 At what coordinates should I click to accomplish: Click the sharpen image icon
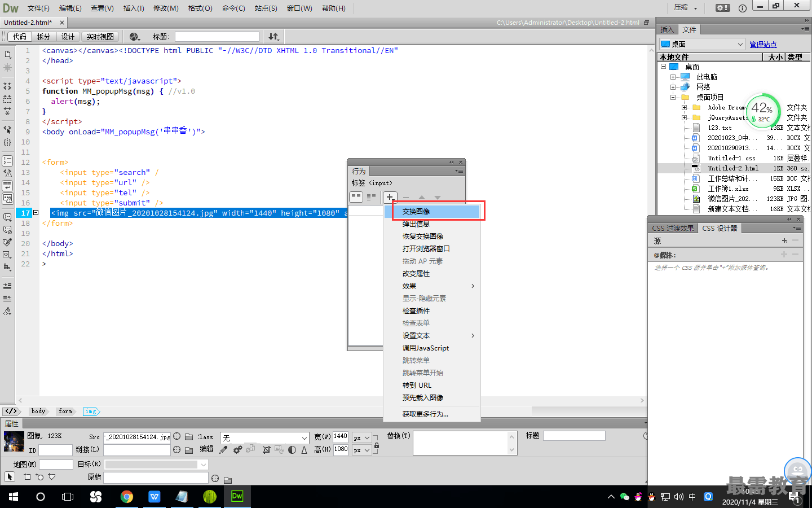304,450
